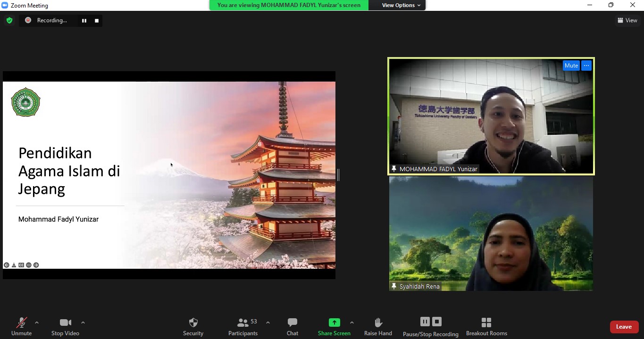
Task: Advance to next slide in shared presentation
Action: click(x=36, y=265)
